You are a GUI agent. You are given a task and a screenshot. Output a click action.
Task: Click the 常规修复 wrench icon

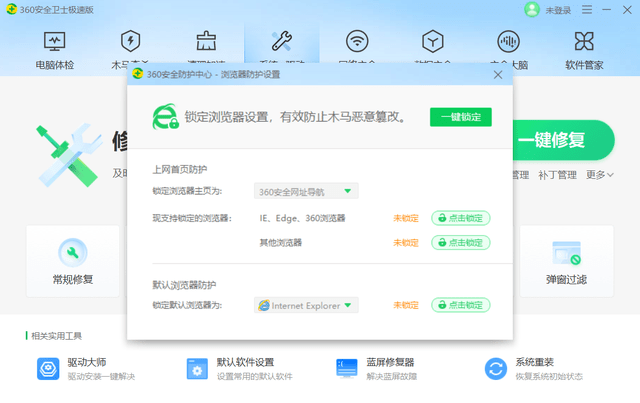click(x=73, y=253)
